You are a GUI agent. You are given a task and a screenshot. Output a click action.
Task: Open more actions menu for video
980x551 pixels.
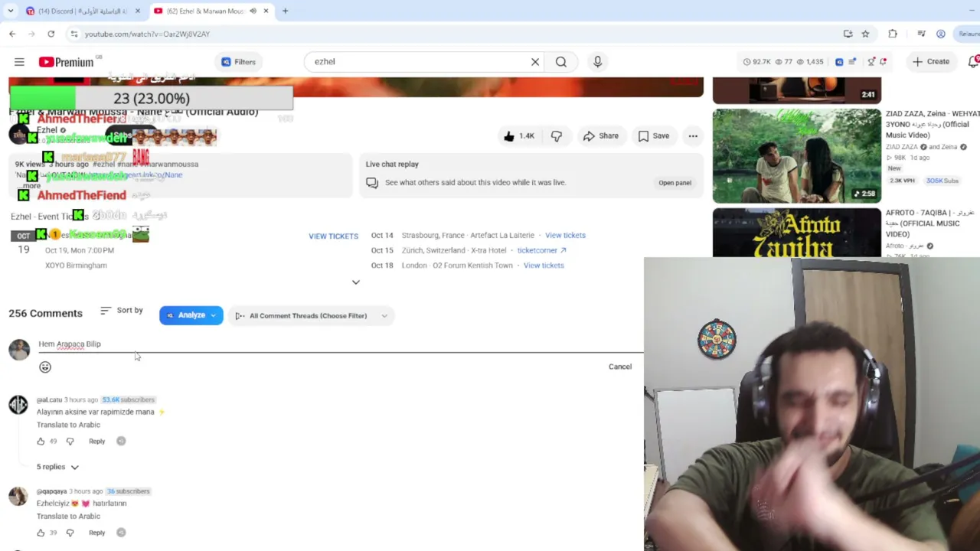tap(693, 136)
